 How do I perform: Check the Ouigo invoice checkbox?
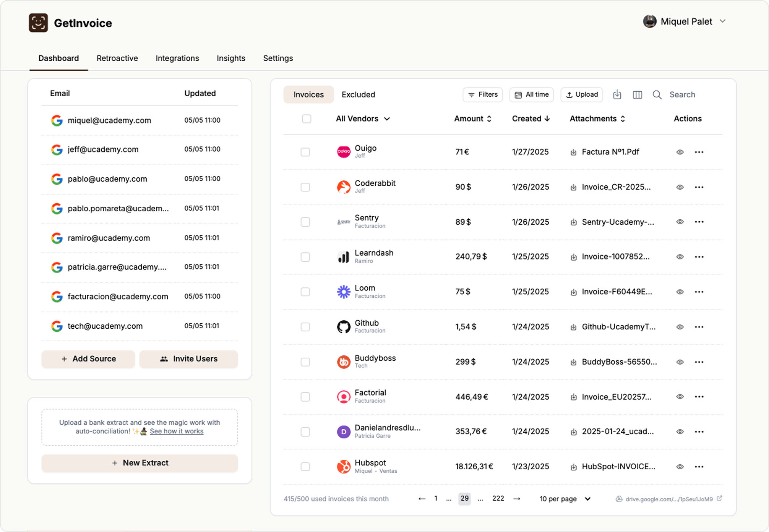[305, 152]
